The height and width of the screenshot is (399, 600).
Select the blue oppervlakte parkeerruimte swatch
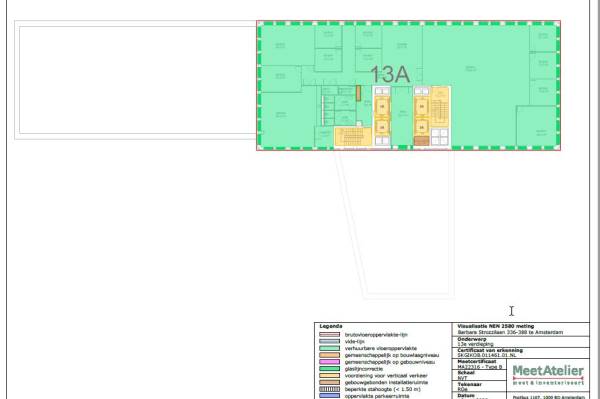pyautogui.click(x=329, y=396)
